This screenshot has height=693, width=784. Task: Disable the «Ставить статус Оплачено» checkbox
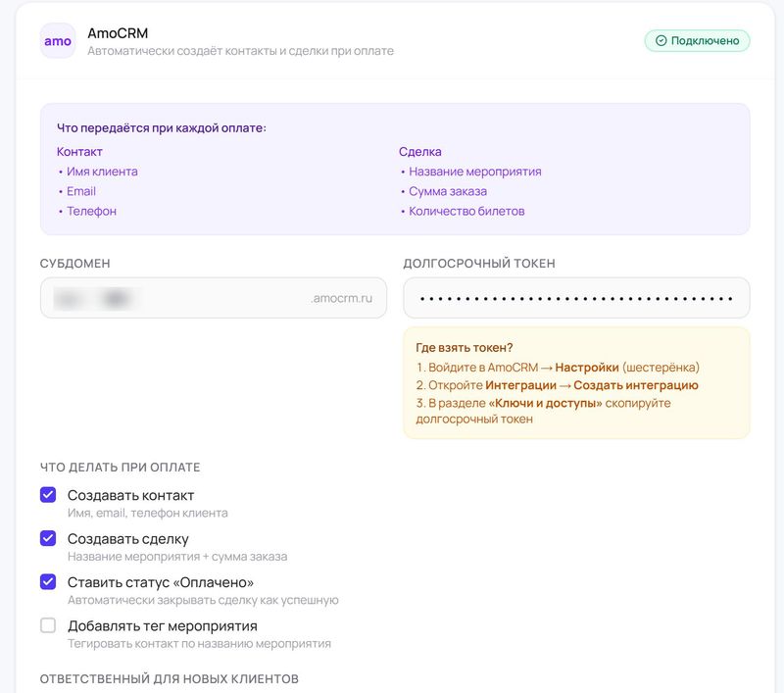[x=48, y=581]
